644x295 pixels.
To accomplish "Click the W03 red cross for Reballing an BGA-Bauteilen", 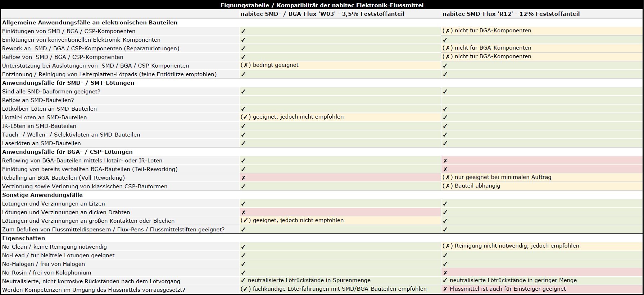I will (x=244, y=178).
